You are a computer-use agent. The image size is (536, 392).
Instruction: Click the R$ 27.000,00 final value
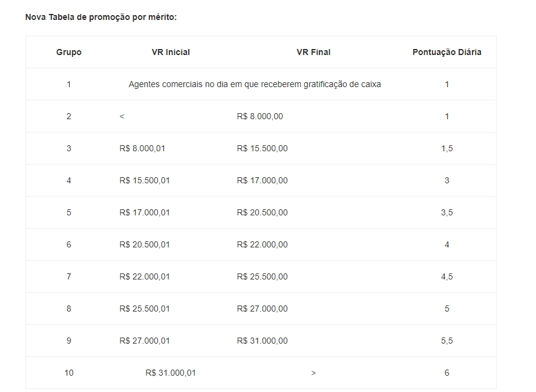point(263,309)
